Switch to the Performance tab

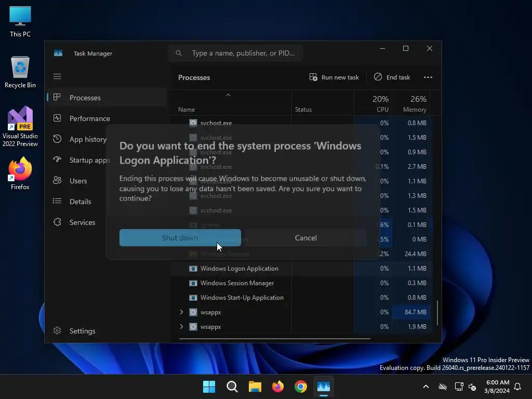coord(107,118)
